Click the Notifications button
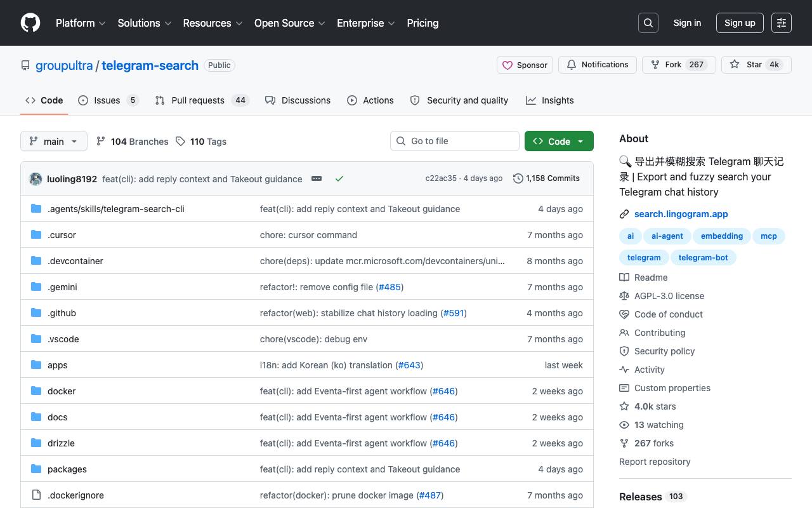The image size is (812, 508). coord(598,65)
